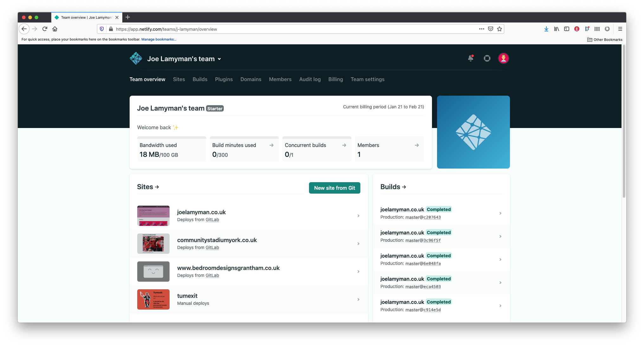Screen dimensions: 644x346
Task: Switch to the Plugins tab
Action: click(224, 79)
